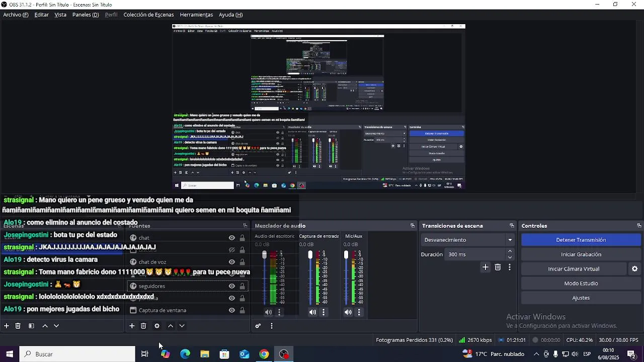The width and height of the screenshot is (644, 362).
Task: Undock the Transiciones de escena panel
Action: click(512, 226)
